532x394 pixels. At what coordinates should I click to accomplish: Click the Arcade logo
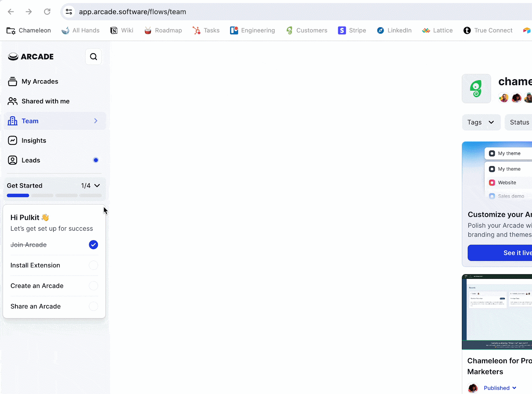pyautogui.click(x=31, y=57)
